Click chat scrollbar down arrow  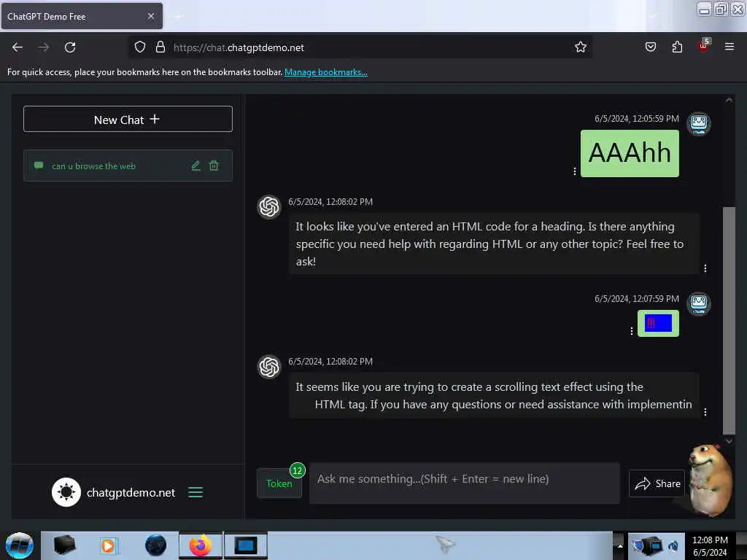click(729, 441)
